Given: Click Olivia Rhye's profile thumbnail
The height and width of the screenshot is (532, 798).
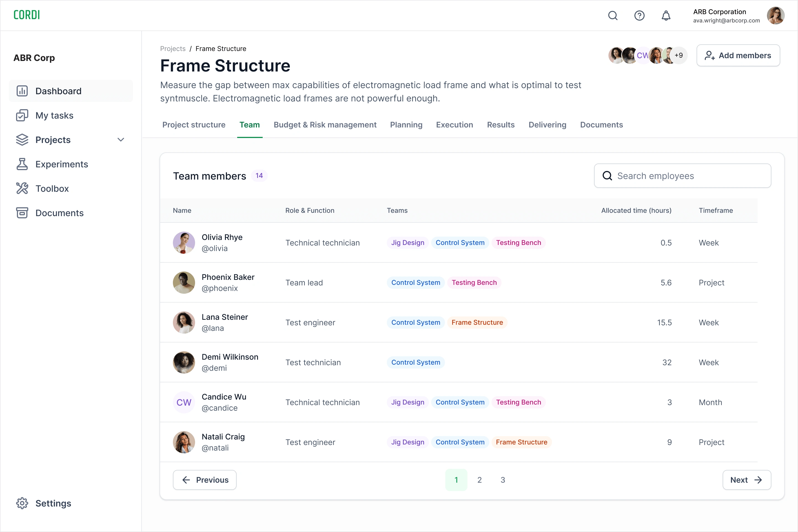Looking at the screenshot, I should [184, 243].
